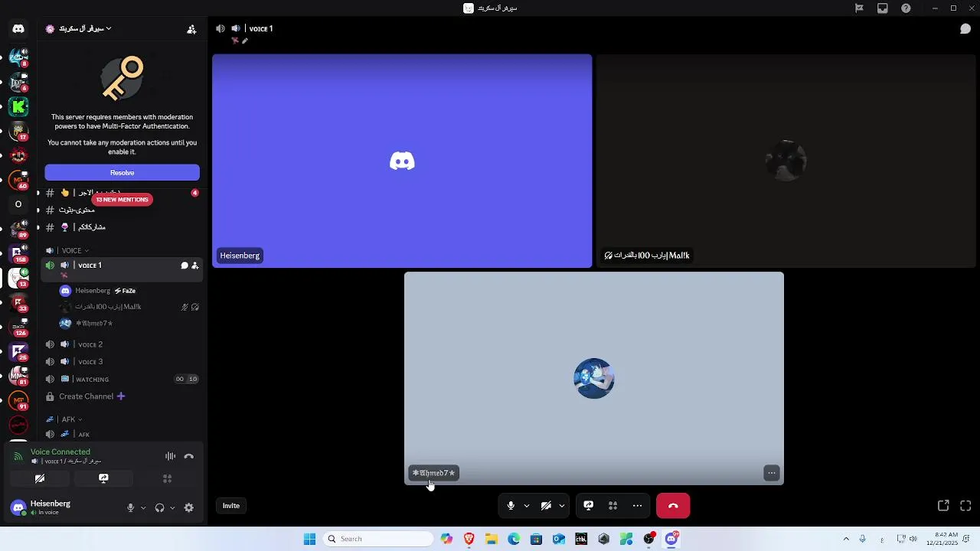
Task: Jump to 13 NEW MENTIONS
Action: (x=122, y=200)
